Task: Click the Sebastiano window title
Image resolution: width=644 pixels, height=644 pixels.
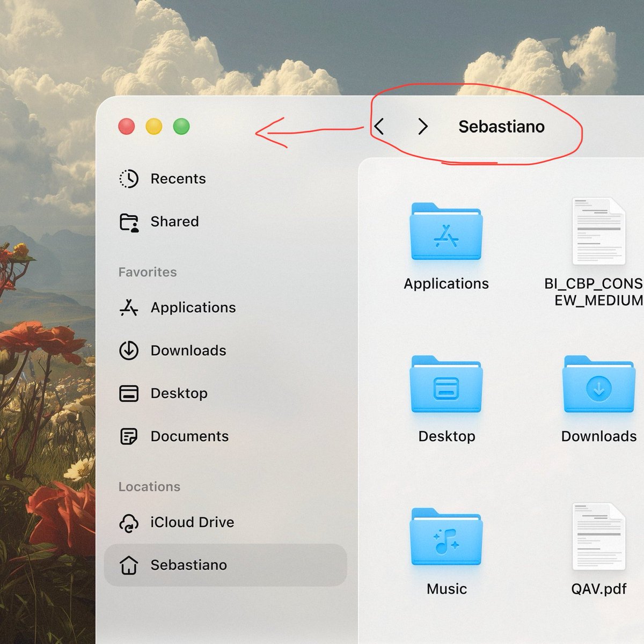Action: pyautogui.click(x=501, y=127)
